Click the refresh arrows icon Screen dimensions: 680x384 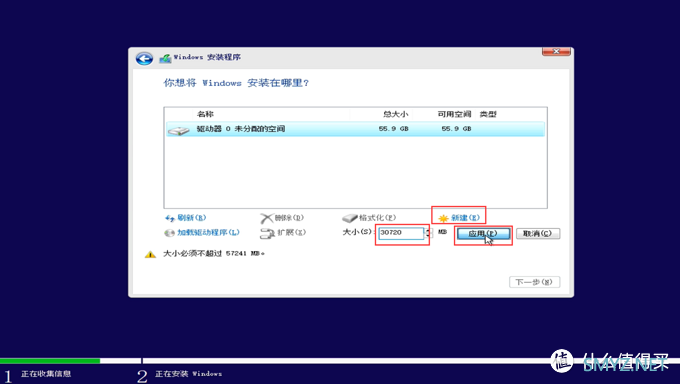pyautogui.click(x=170, y=218)
